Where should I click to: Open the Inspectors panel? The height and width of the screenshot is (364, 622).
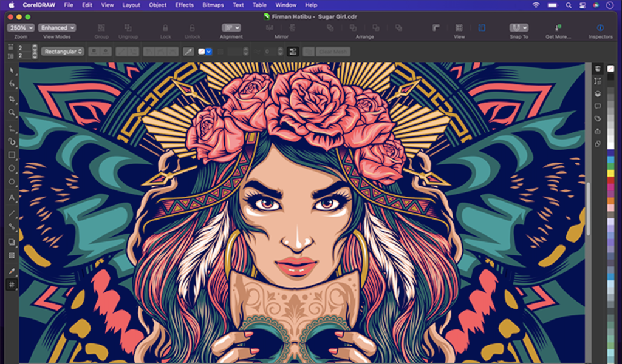pos(600,27)
